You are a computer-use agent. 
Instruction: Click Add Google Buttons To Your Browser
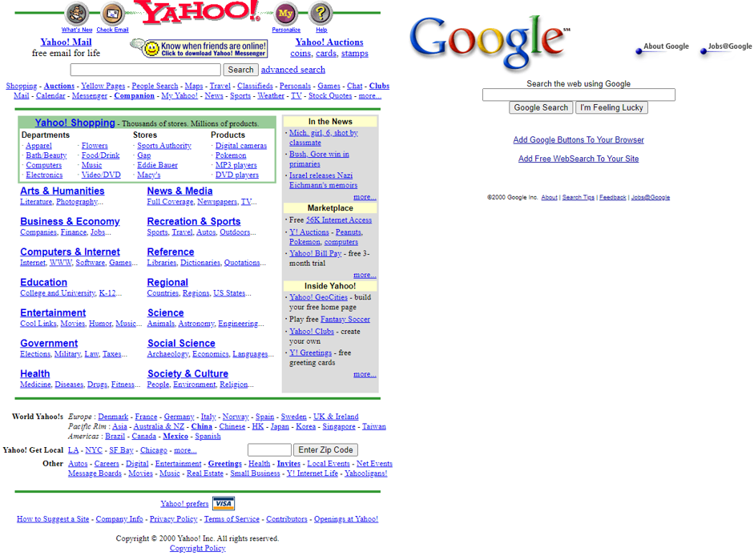[579, 140]
